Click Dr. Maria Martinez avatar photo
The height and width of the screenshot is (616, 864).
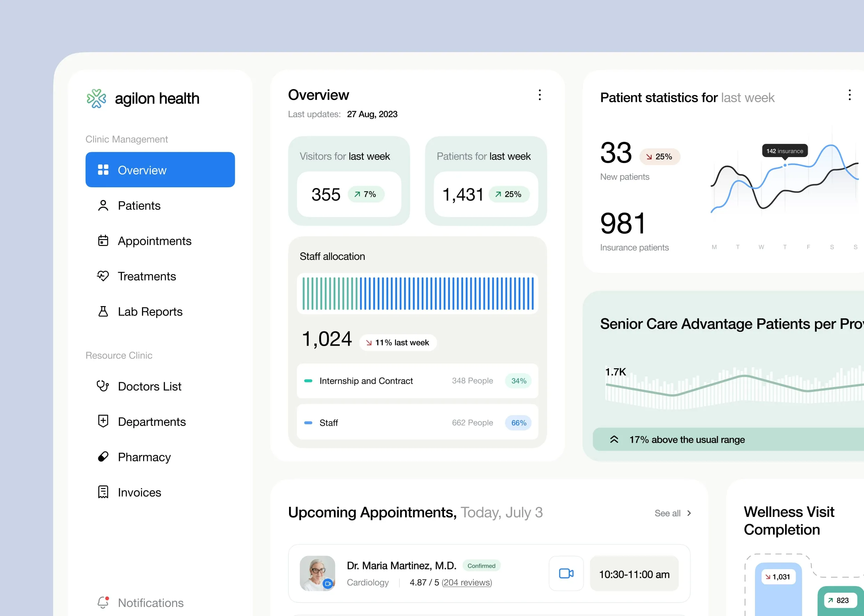tap(318, 573)
